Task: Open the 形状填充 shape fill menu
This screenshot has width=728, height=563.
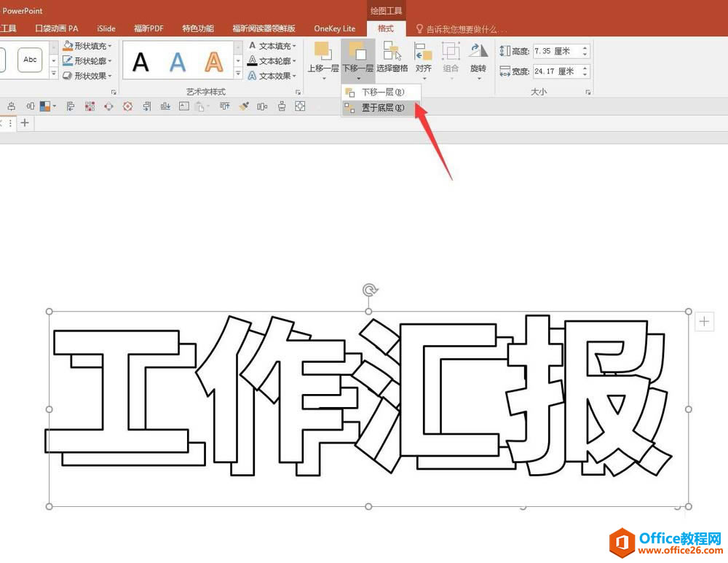Action: point(87,46)
